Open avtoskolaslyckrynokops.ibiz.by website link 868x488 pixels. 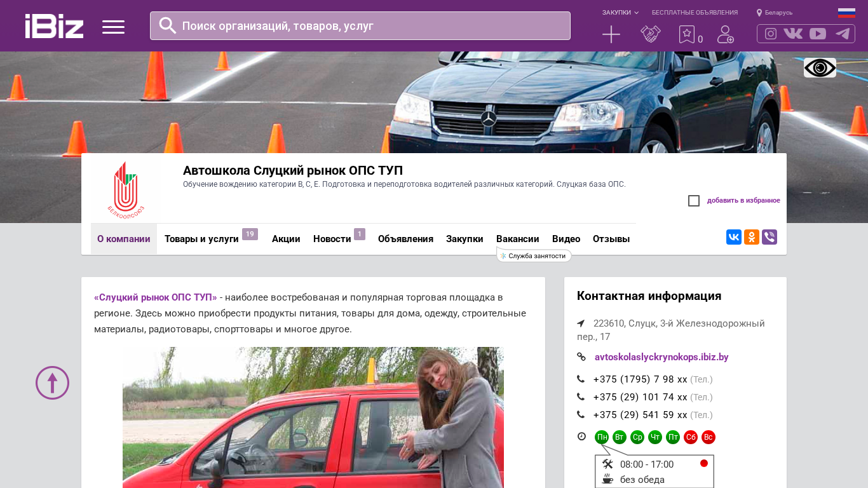661,357
